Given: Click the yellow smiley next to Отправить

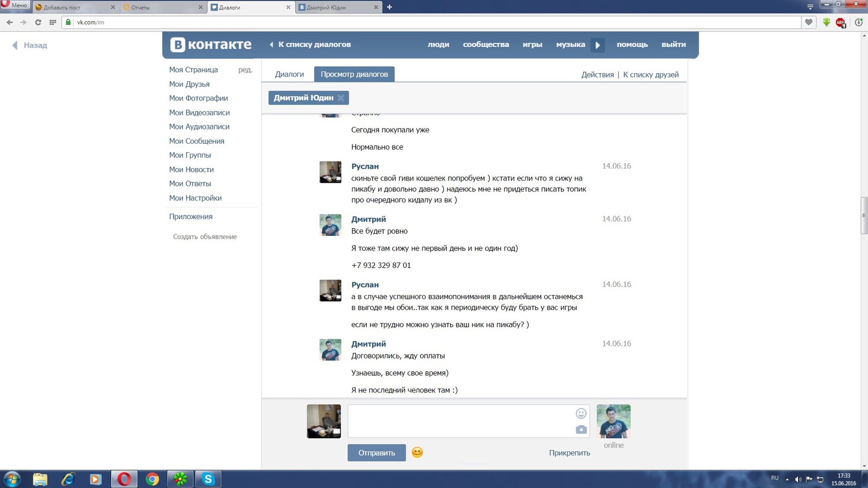Looking at the screenshot, I should click(x=417, y=452).
